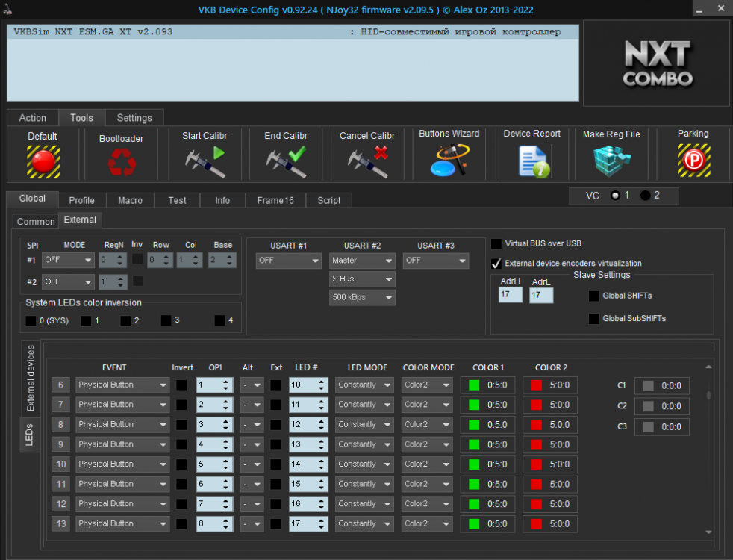Open the SPI #1 MODE dropdown
The image size is (733, 560).
point(68,261)
